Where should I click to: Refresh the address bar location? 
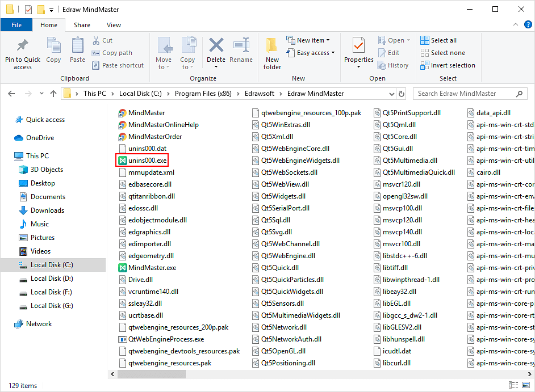tap(402, 94)
